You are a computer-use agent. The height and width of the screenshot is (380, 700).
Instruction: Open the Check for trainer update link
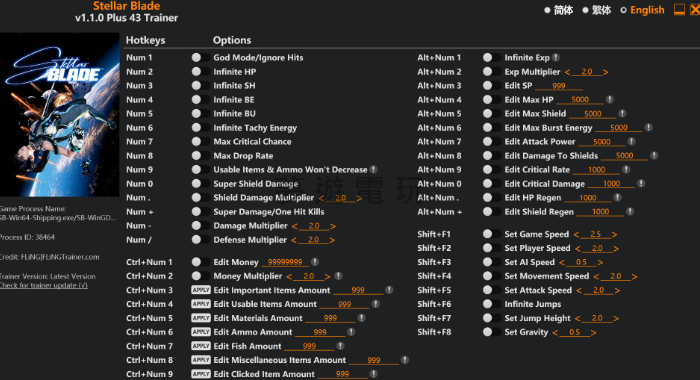[44, 285]
